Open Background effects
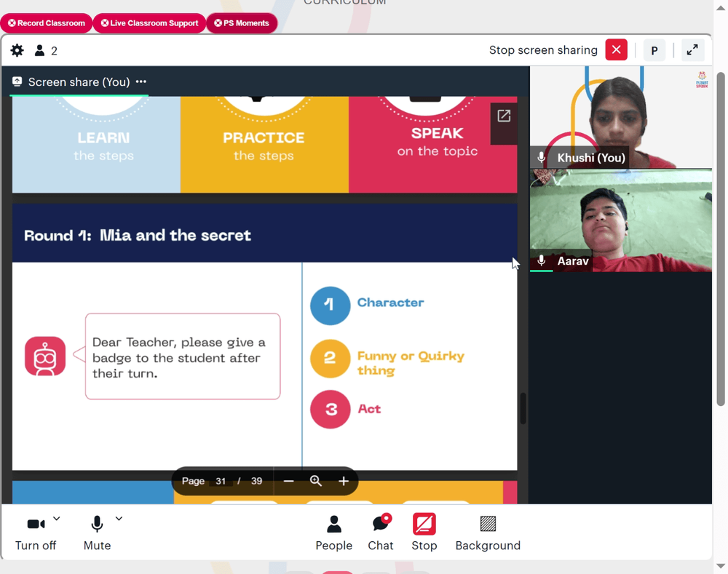The width and height of the screenshot is (728, 574). click(488, 533)
